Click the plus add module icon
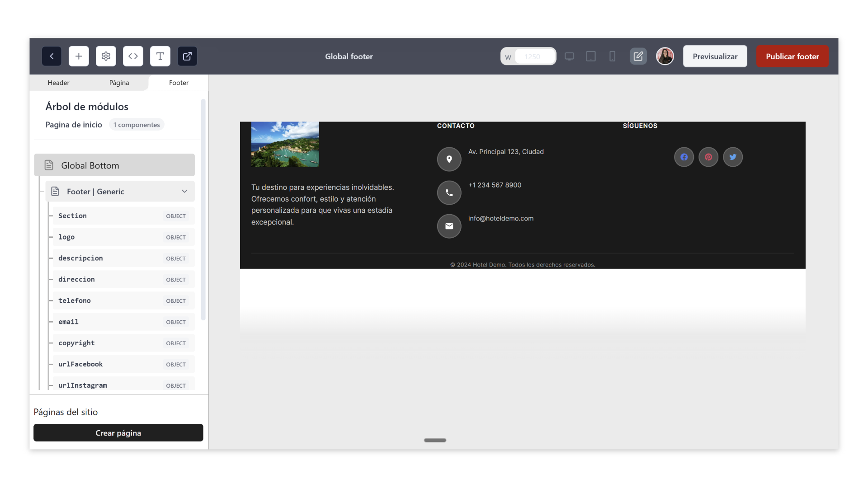Screen dimensions: 868x488 (79, 56)
